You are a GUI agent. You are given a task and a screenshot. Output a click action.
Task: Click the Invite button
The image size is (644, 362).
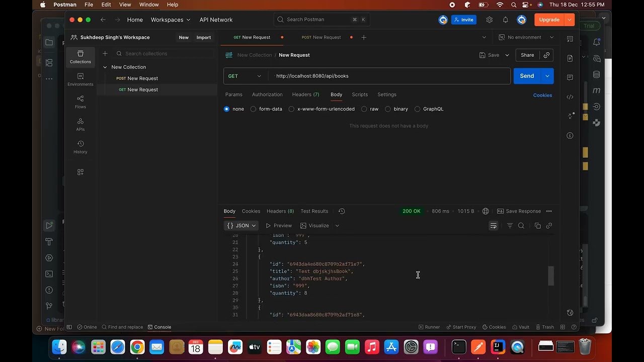tap(463, 20)
